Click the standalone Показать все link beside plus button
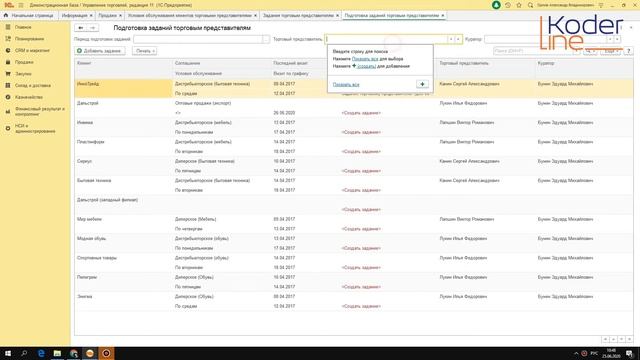Image resolution: width=640 pixels, height=360 pixels. [346, 84]
